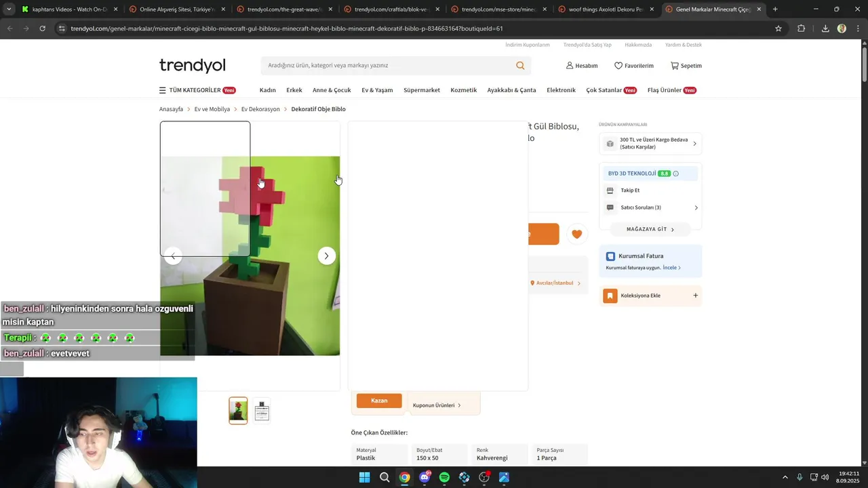Open Elektronik category menu

(561, 90)
